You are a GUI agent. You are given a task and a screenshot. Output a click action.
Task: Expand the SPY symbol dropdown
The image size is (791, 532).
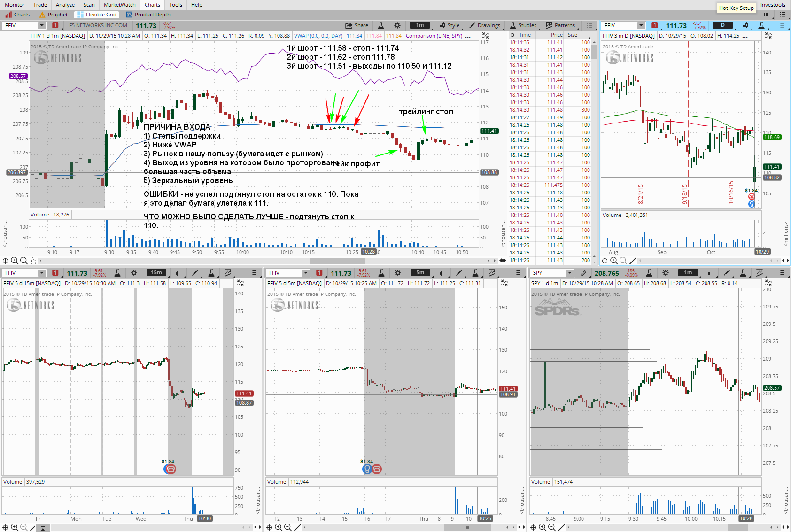click(570, 273)
